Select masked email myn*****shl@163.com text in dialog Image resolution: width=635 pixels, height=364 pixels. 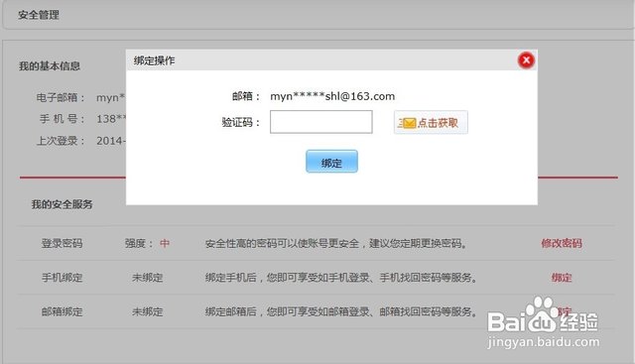click(x=332, y=96)
